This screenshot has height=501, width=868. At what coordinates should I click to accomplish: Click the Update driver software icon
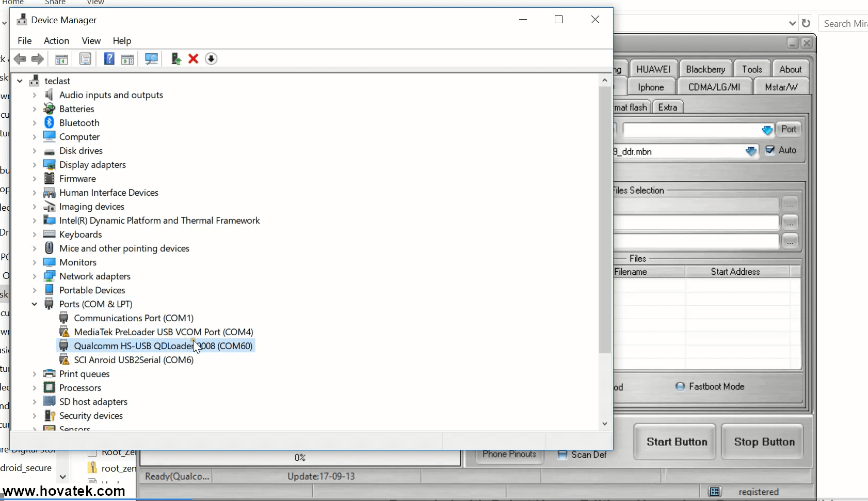(x=176, y=58)
